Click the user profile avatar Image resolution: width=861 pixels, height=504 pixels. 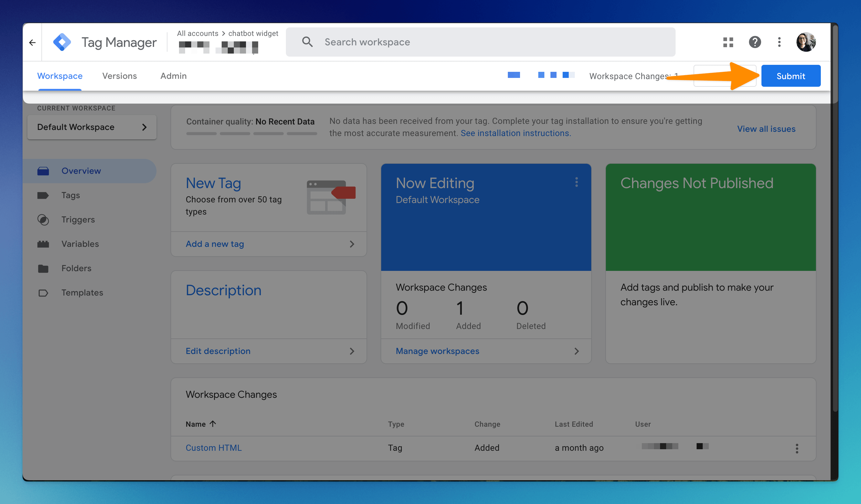(806, 42)
